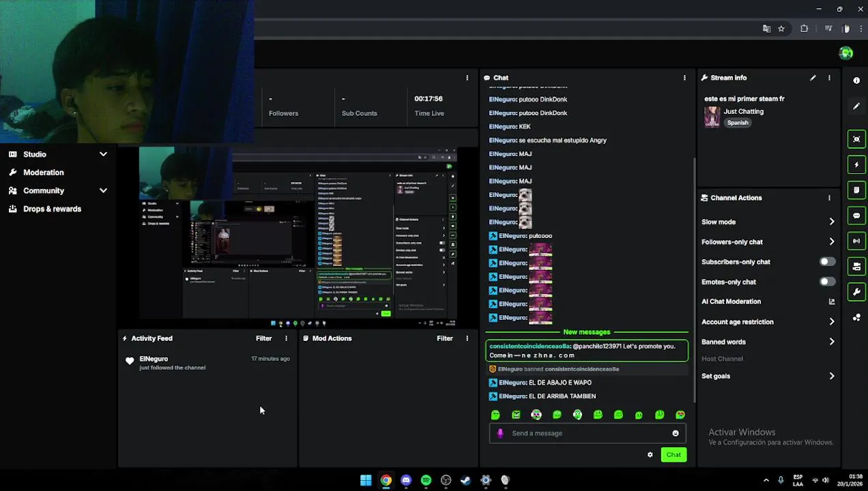868x491 pixels.
Task: Open Spotify from the taskbar
Action: (426, 480)
